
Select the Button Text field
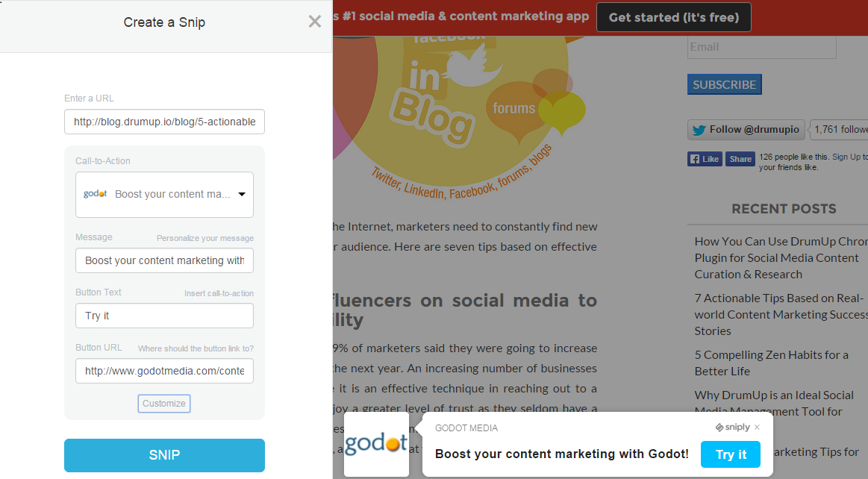point(164,316)
